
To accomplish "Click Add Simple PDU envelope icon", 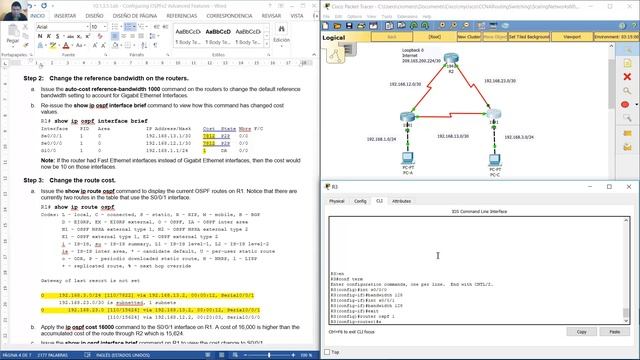I will [627, 133].
